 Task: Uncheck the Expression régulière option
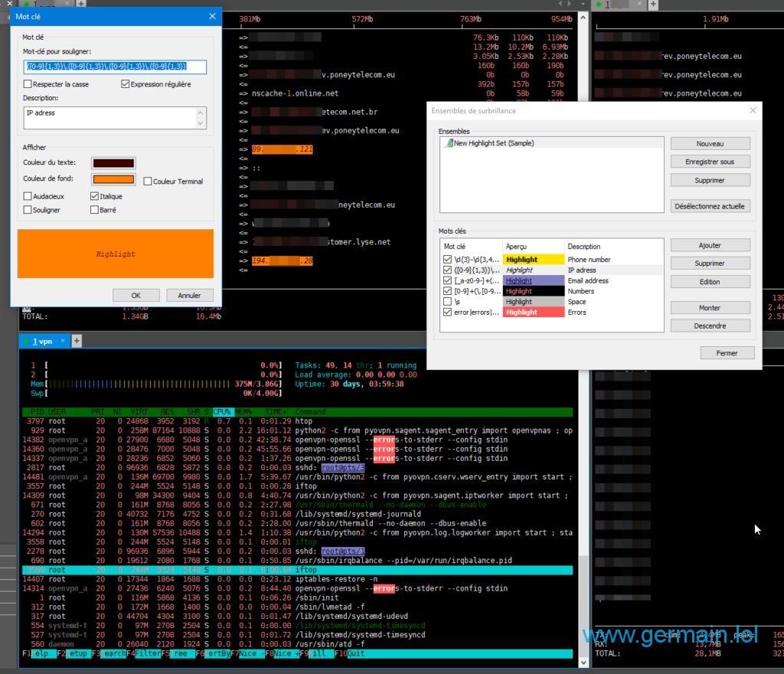click(x=126, y=84)
